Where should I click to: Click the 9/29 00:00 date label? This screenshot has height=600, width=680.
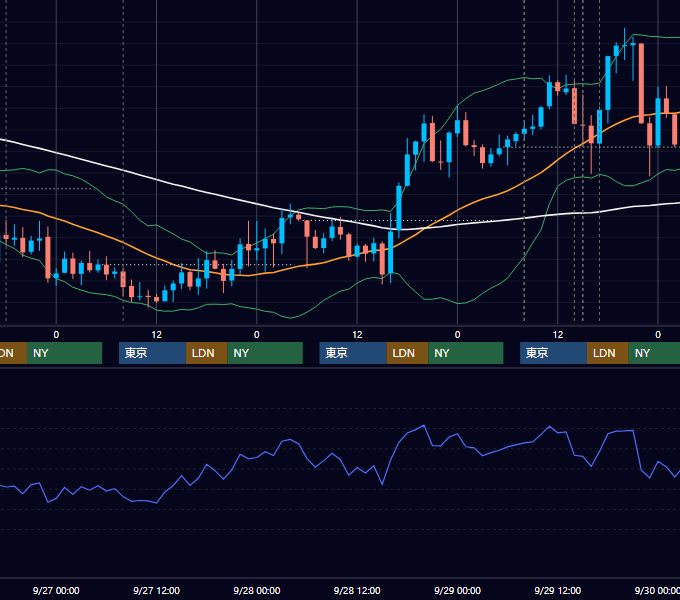click(x=458, y=590)
